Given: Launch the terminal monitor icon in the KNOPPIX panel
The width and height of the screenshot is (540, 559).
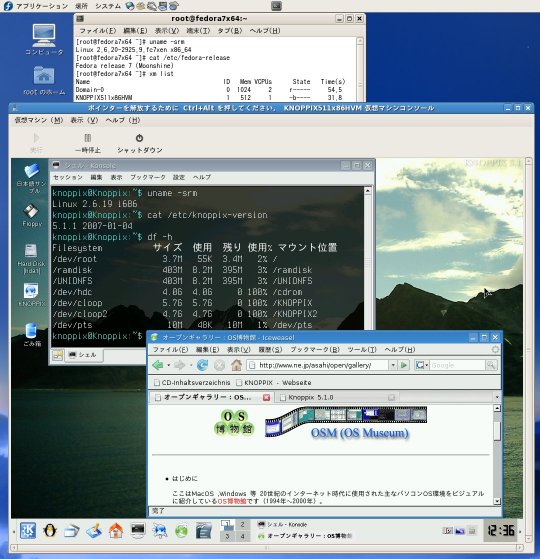Looking at the screenshot, I should point(138,530).
